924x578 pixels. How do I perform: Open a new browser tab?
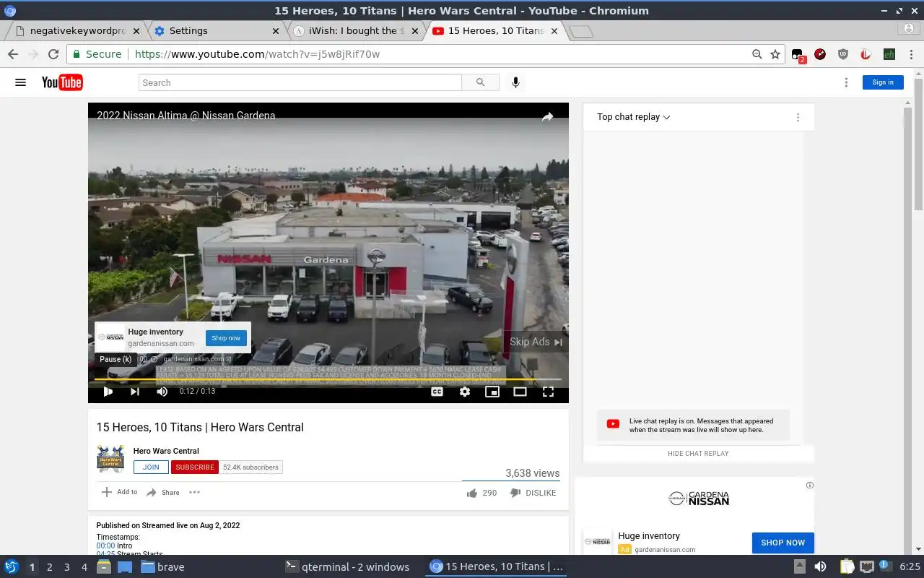[x=581, y=32]
